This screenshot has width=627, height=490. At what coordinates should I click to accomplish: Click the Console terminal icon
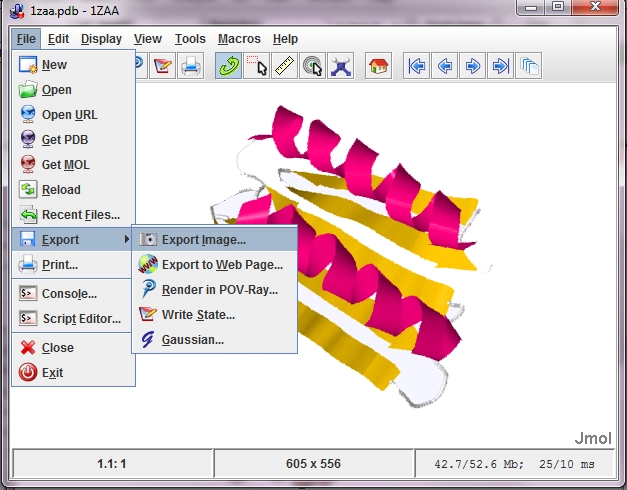[x=28, y=293]
